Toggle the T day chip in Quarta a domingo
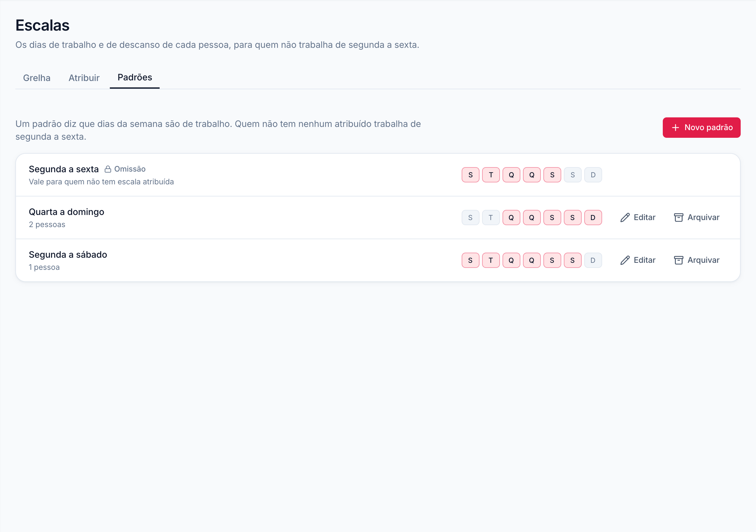The image size is (756, 532). click(x=491, y=218)
